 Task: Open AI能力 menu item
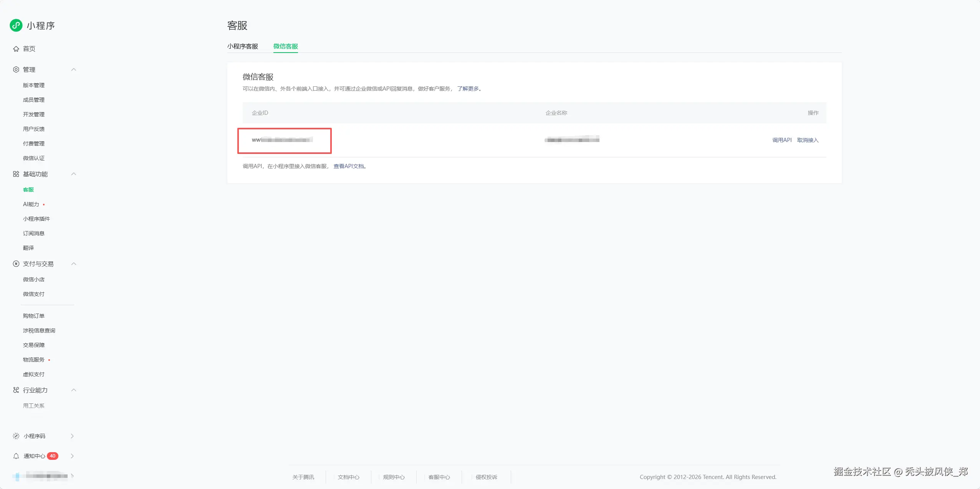(31, 204)
